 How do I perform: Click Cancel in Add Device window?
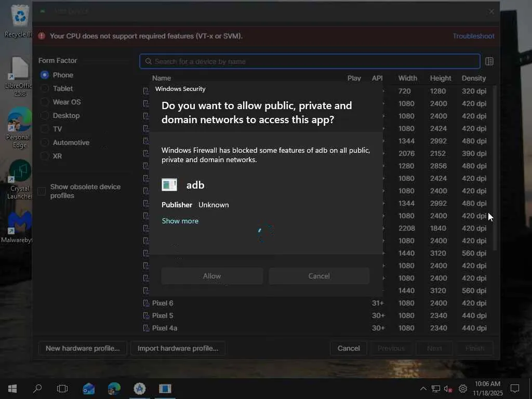pos(349,349)
